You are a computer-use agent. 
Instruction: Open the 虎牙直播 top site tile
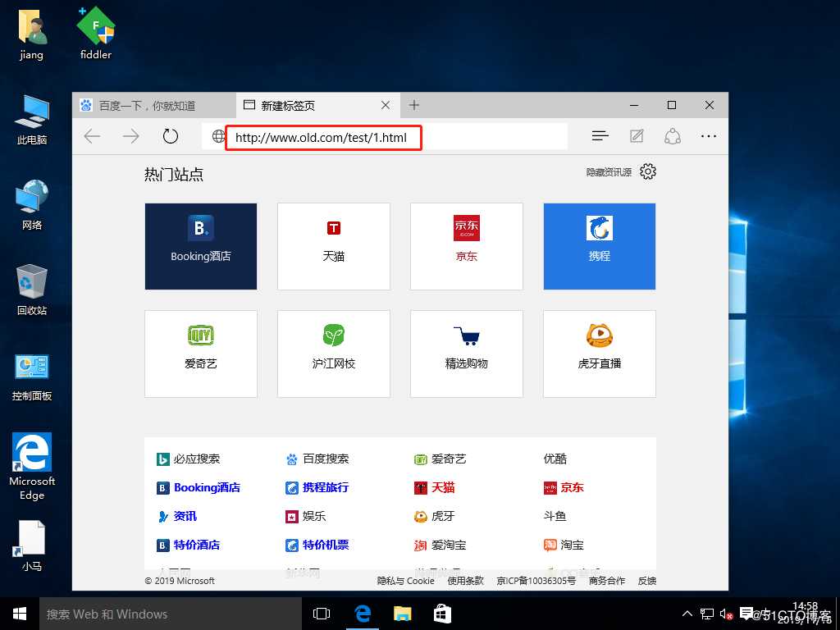coord(600,354)
